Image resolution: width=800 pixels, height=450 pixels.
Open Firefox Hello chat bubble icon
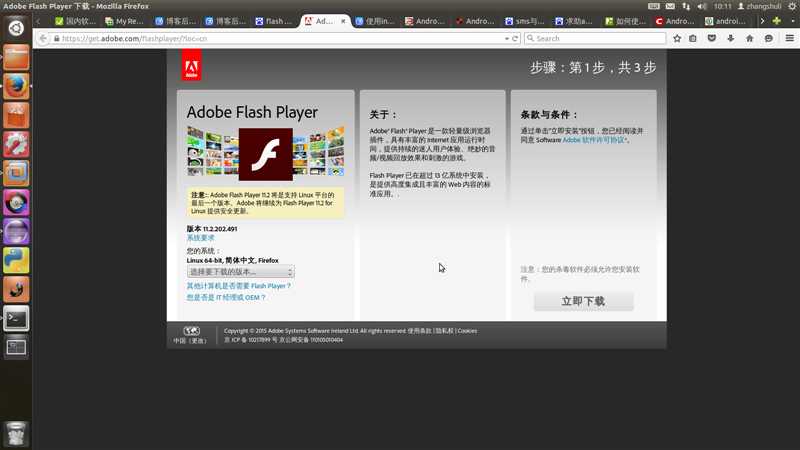pyautogui.click(x=768, y=38)
